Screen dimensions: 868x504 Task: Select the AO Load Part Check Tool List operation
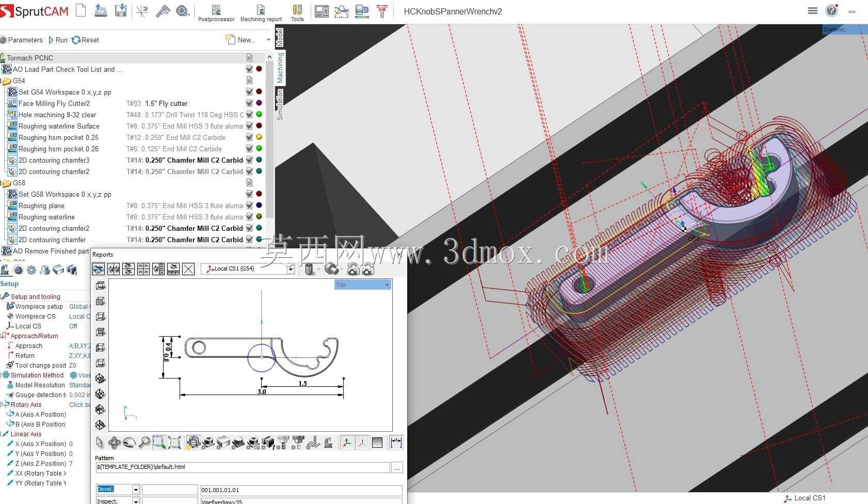[67, 69]
